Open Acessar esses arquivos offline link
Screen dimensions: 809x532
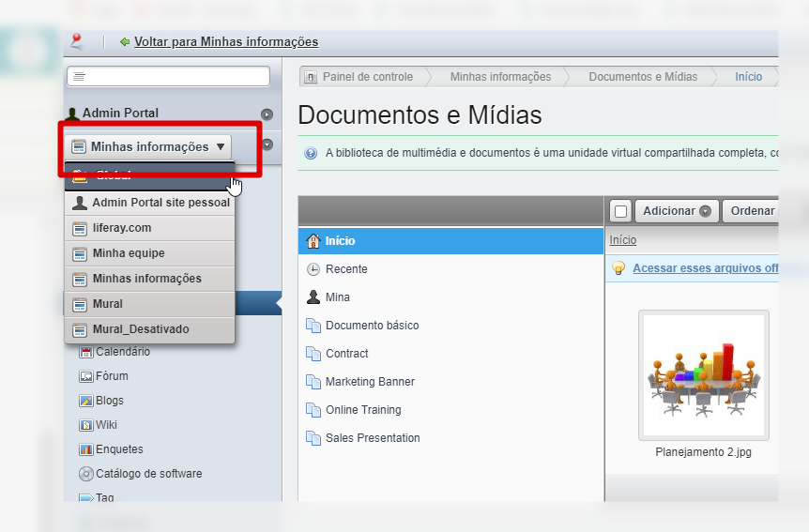705,268
